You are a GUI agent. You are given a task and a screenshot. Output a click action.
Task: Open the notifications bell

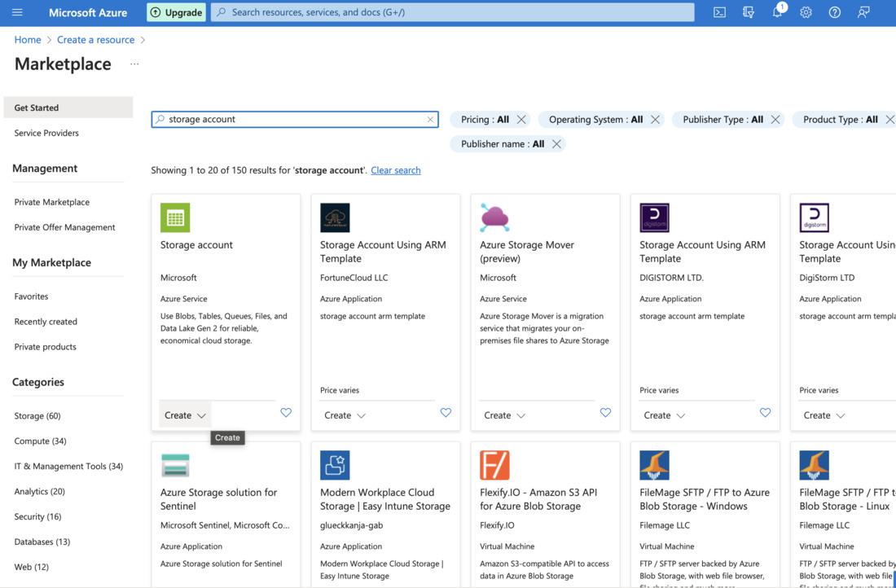tap(777, 12)
